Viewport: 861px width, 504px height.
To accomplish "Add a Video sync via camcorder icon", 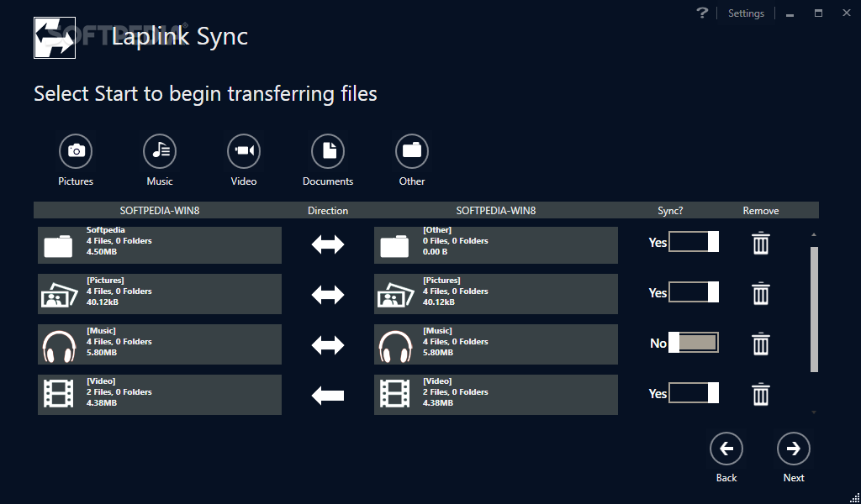I will (244, 151).
